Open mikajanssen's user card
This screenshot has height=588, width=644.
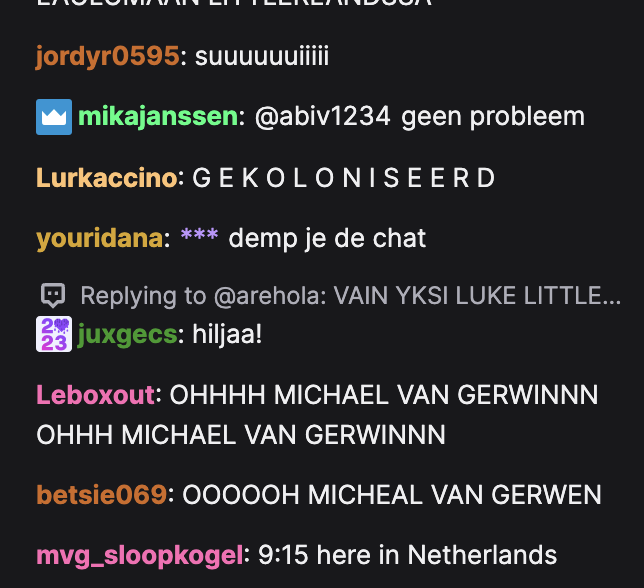coord(158,117)
